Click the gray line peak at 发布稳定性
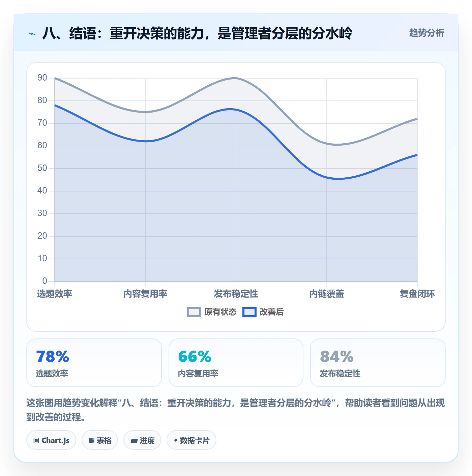The image size is (472, 476). (236, 78)
